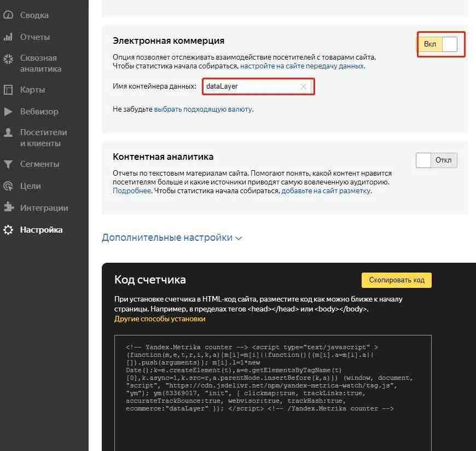Screen dimensions: 476x451
Task: Open Вебвизор play icon
Action: click(x=8, y=112)
